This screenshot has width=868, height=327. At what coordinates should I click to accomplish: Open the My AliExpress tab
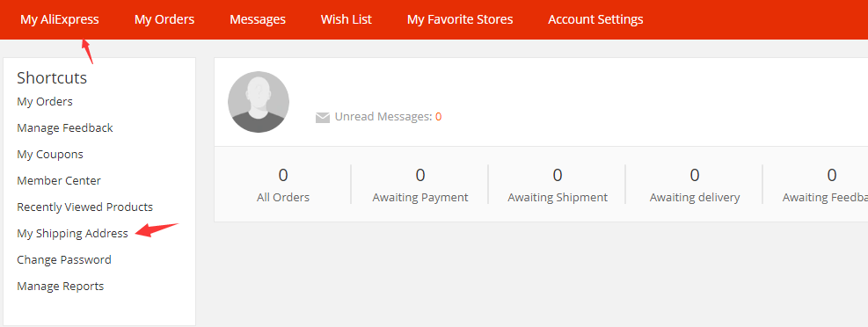click(x=60, y=19)
